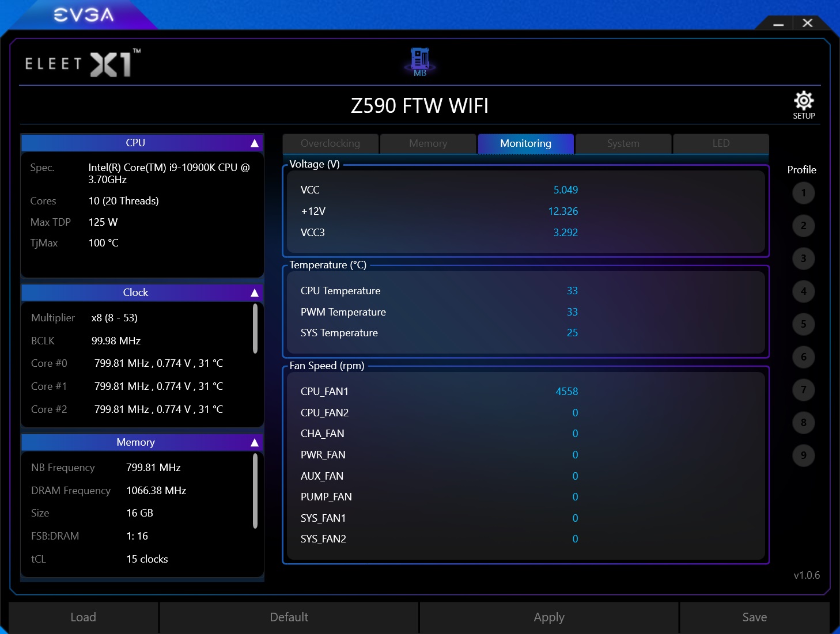Click the VCC3 value 3.292

(x=565, y=233)
